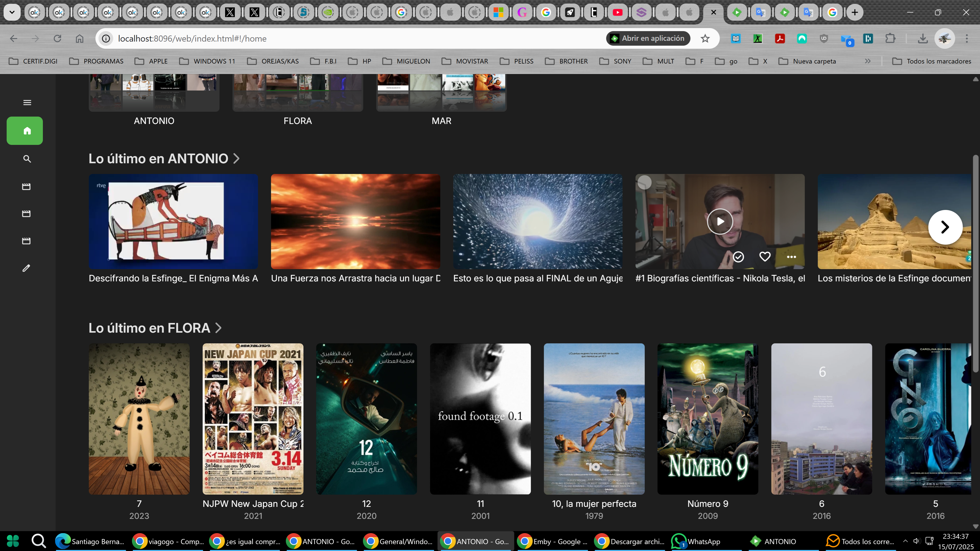980x551 pixels.
Task: Open more options on Nikola Tesla card
Action: click(791, 257)
